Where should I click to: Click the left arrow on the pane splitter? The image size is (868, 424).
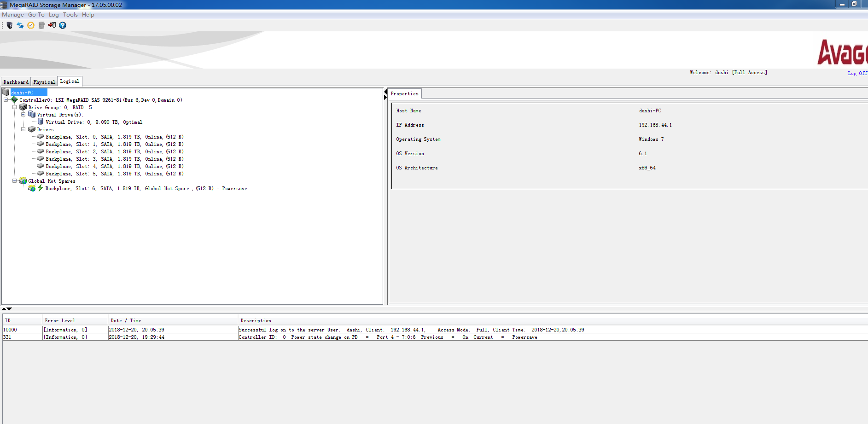pos(385,93)
